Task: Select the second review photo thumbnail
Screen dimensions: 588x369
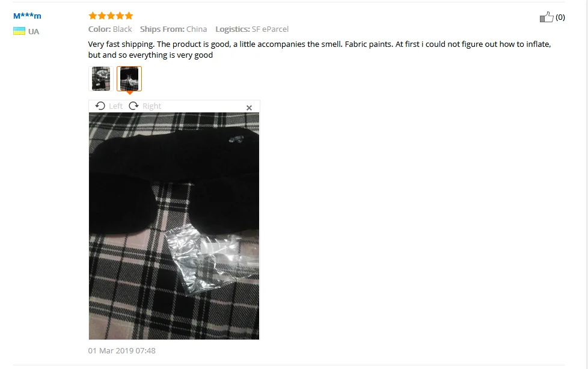Action: coord(129,79)
